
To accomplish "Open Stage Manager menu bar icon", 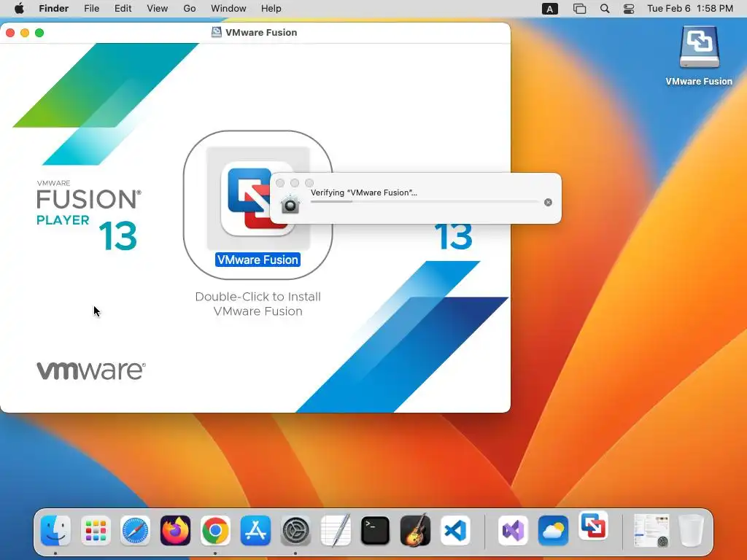I will click(x=579, y=9).
